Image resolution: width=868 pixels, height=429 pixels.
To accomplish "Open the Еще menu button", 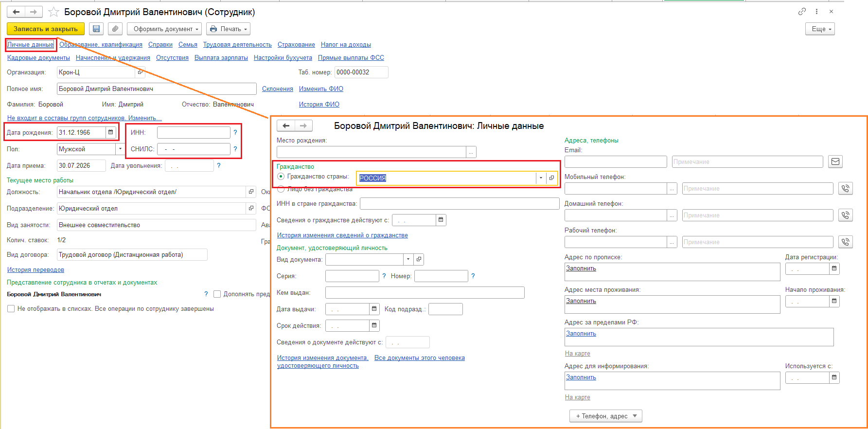I will click(820, 29).
